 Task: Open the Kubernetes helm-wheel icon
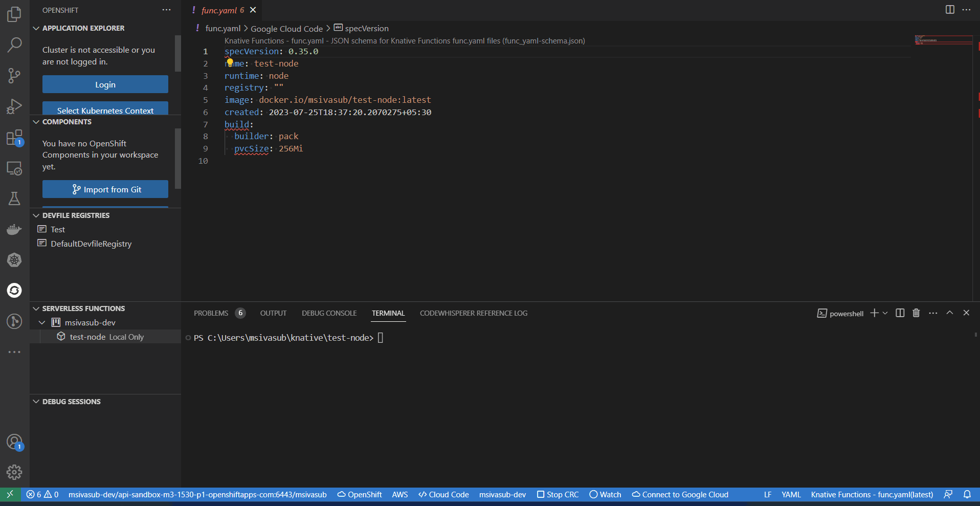pyautogui.click(x=14, y=260)
